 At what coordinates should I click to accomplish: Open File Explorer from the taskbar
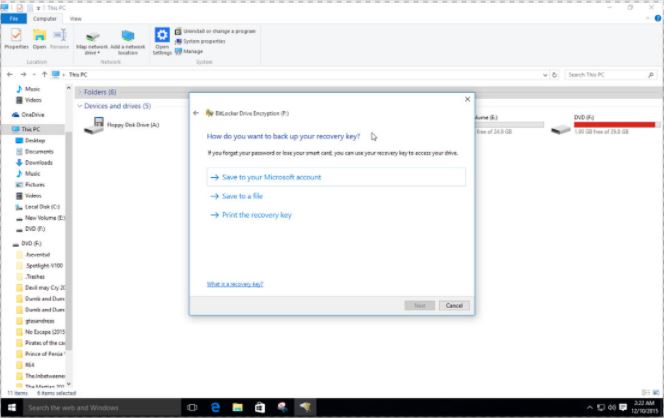[238, 407]
